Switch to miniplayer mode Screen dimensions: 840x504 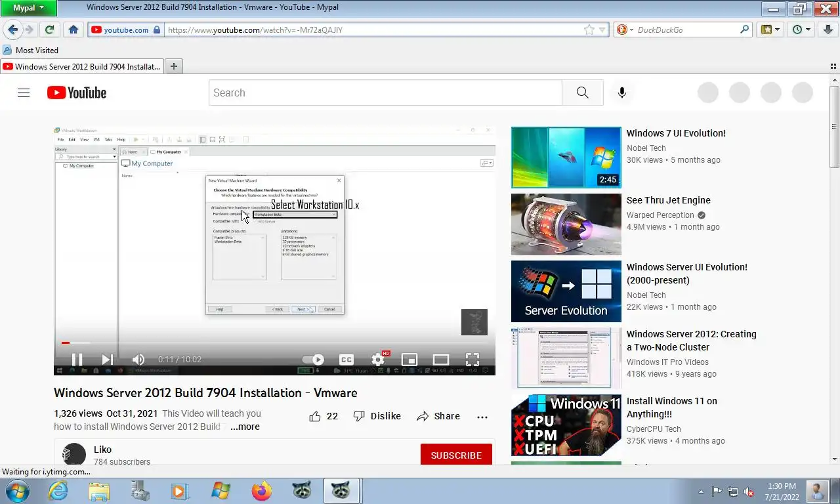coord(409,359)
